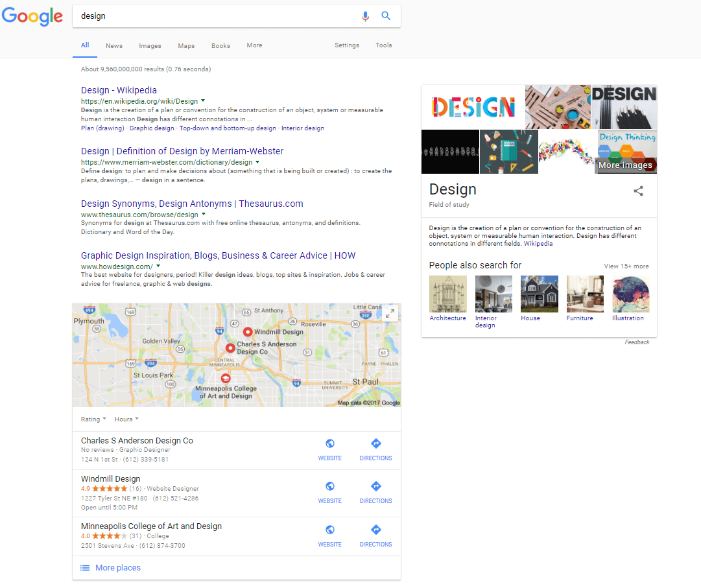Open search Tools

click(x=384, y=45)
